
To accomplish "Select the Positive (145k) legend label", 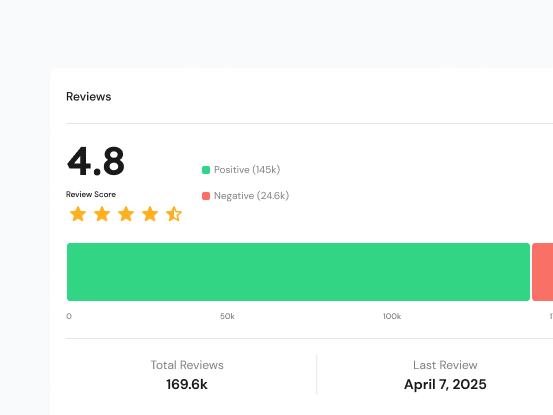I will tap(247, 170).
